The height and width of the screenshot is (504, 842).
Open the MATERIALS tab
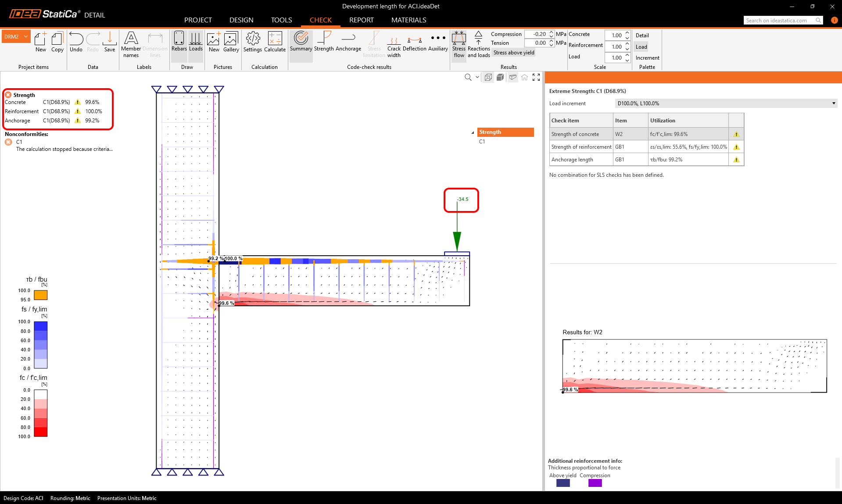[408, 20]
